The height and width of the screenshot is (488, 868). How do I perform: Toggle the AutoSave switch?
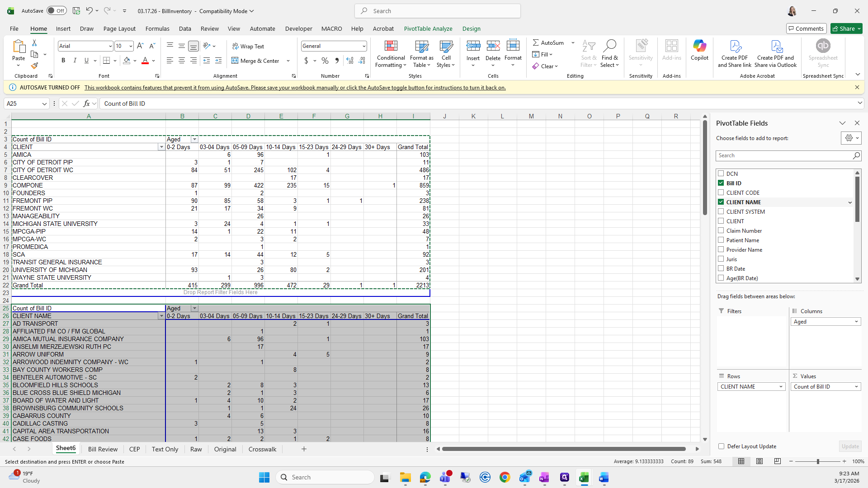(57, 11)
